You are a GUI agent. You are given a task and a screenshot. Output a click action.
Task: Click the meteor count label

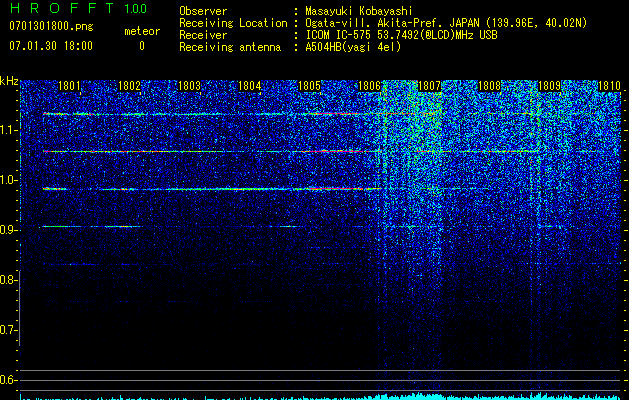[142, 31]
